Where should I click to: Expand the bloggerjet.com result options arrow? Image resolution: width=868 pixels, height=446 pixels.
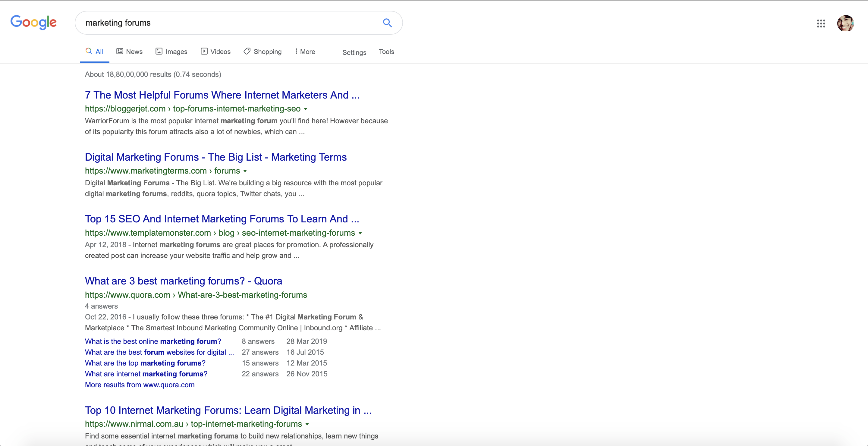click(x=306, y=109)
